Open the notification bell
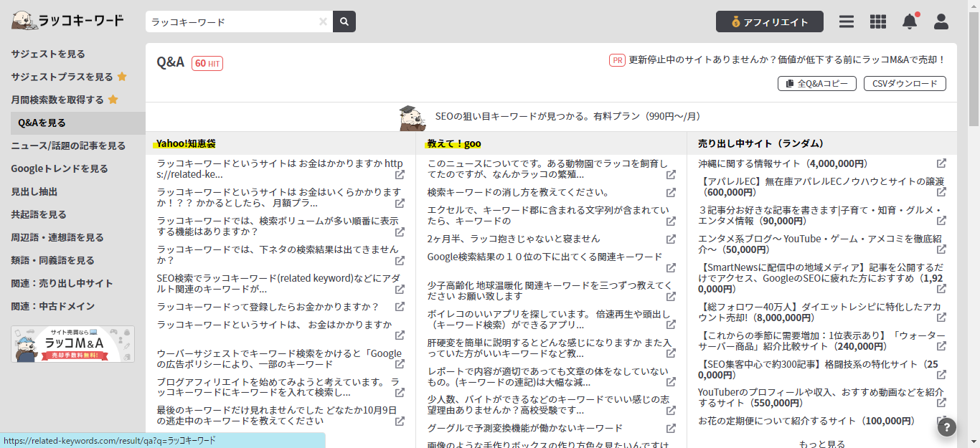Viewport: 980px width, 448px height. click(910, 22)
